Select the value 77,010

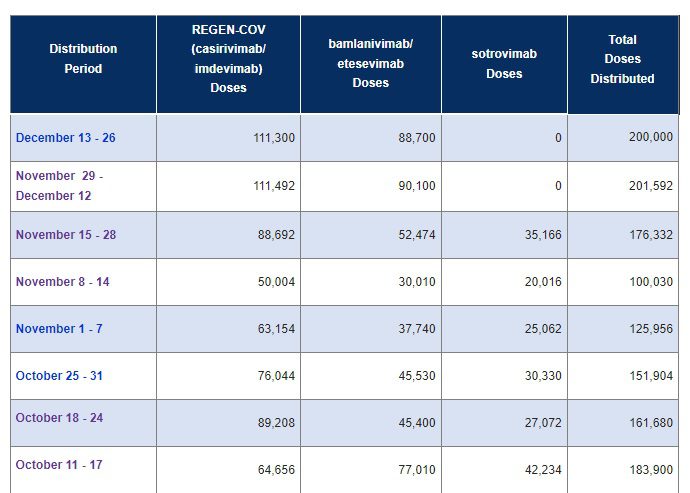pos(417,470)
